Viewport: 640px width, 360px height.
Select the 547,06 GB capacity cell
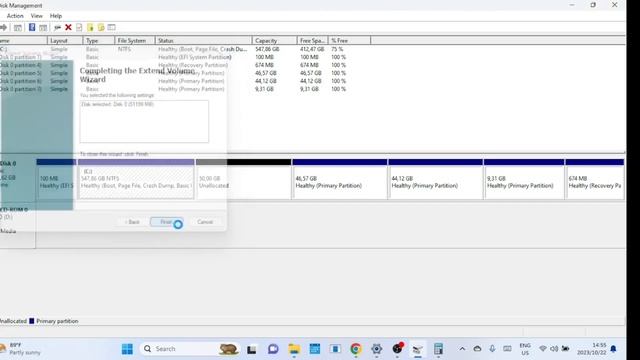(x=267, y=49)
